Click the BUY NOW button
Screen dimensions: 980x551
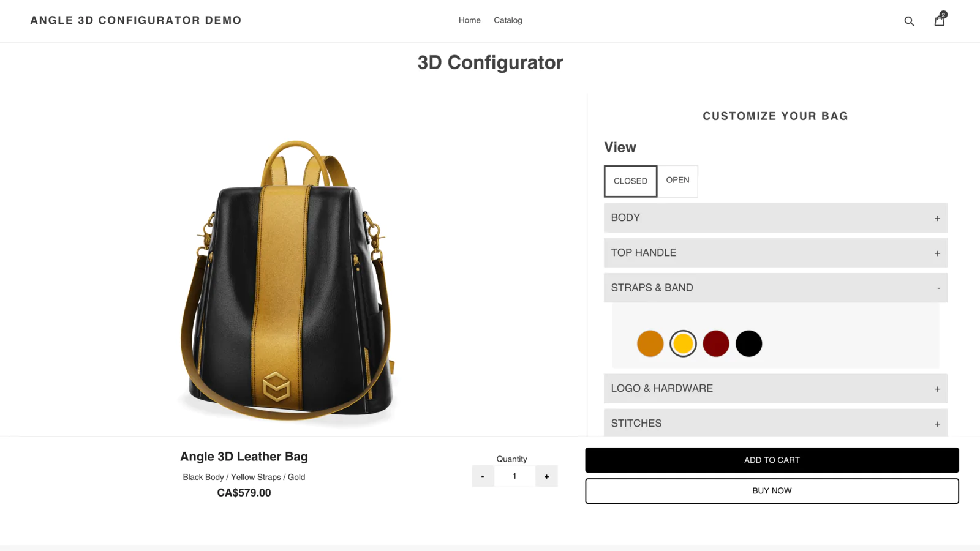tap(772, 491)
